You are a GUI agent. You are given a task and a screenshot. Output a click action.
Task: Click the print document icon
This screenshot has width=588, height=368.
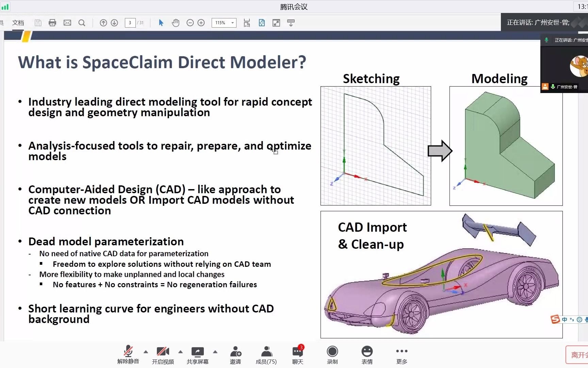point(52,23)
